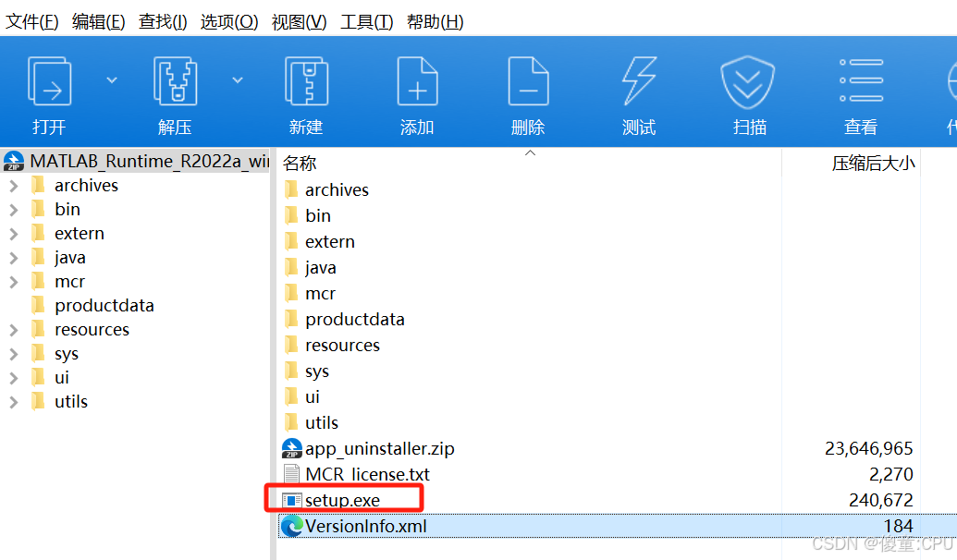
Task: Click the 添加 (Add) file icon
Action: pos(417,81)
